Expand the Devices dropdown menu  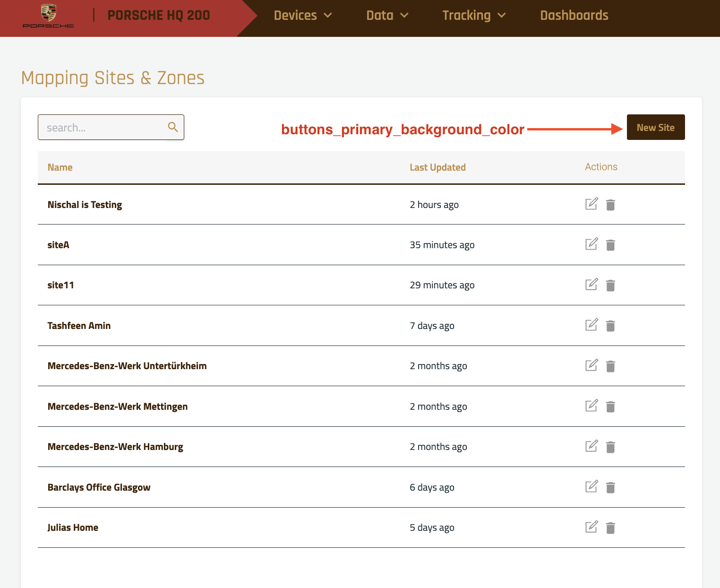point(303,16)
